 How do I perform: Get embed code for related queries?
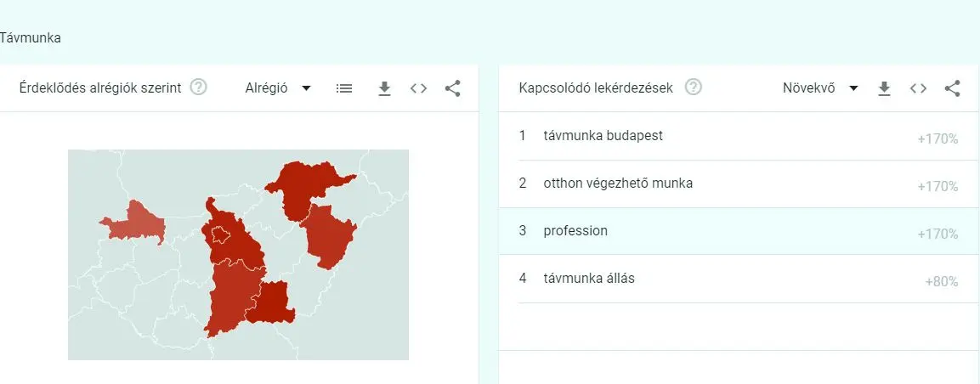click(x=918, y=88)
